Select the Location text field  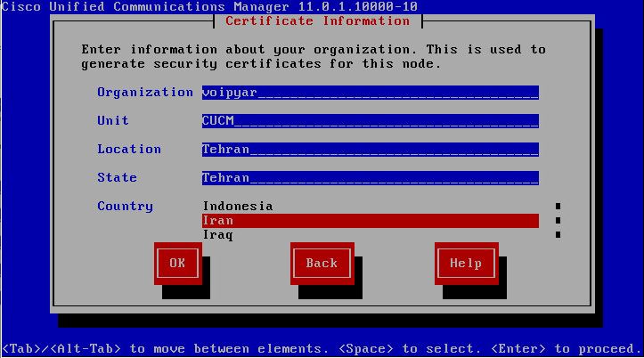tap(370, 150)
